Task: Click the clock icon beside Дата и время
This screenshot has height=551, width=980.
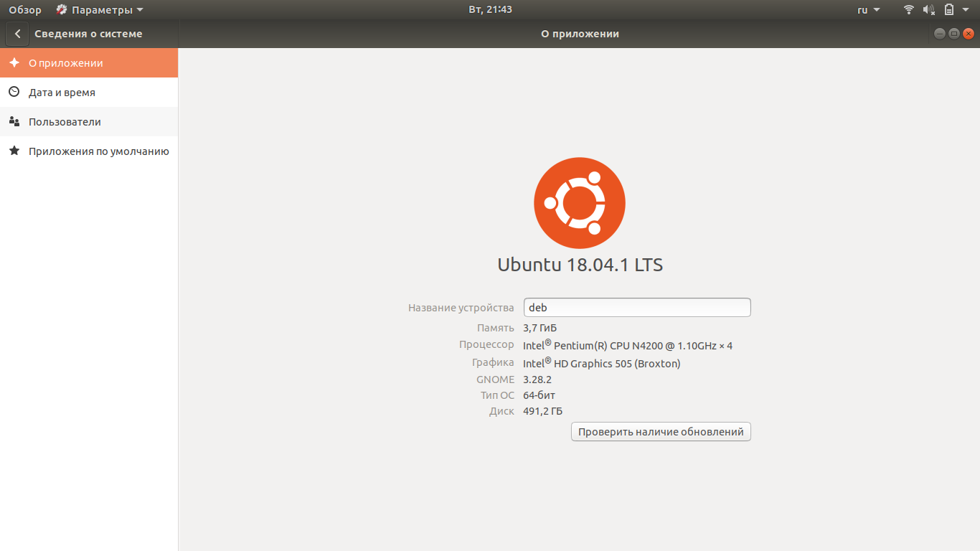Action: pyautogui.click(x=14, y=92)
